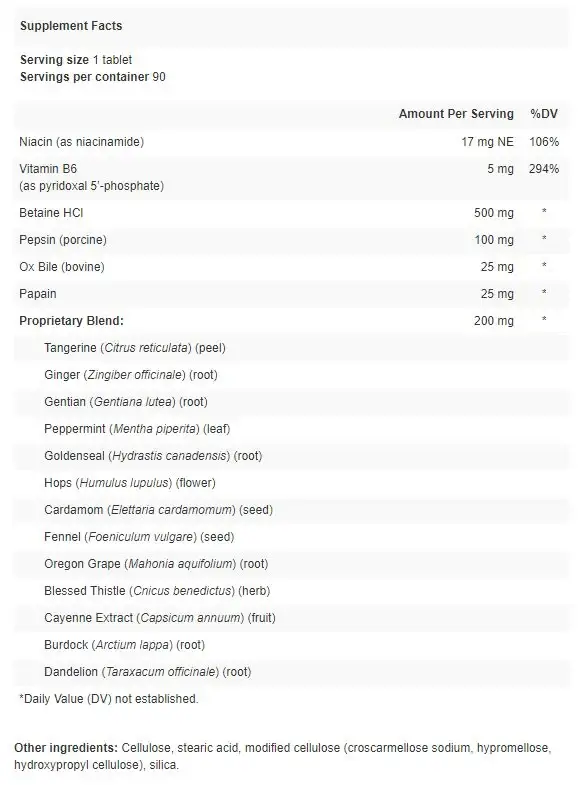This screenshot has height=785, width=588.
Task: Click the Amount Per Serving column header
Action: (456, 114)
